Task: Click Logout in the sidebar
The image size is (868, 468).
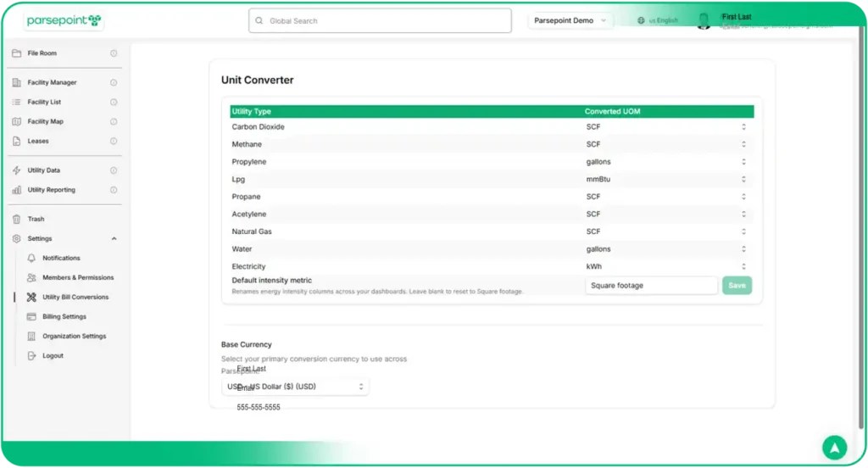Action: click(x=53, y=356)
